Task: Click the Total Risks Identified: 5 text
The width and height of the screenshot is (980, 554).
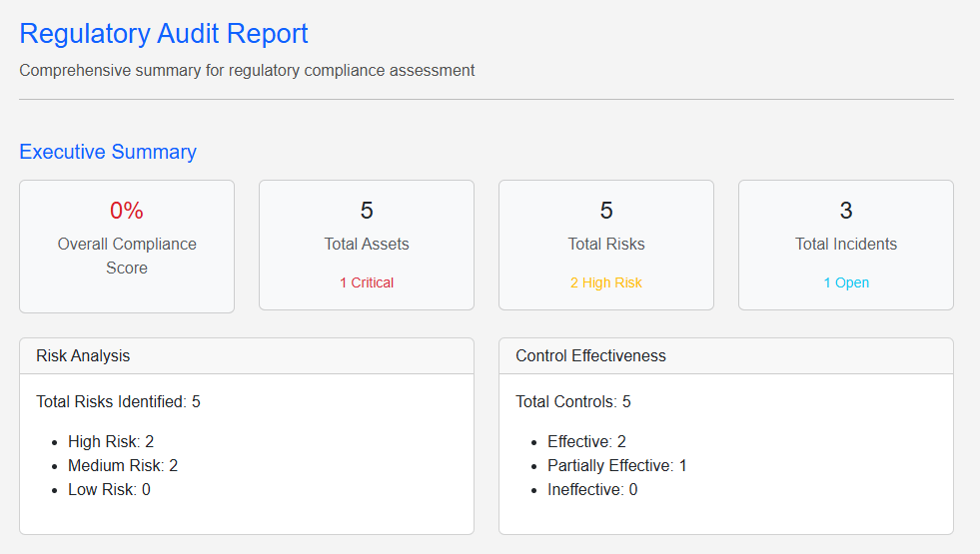Action: [x=118, y=401]
